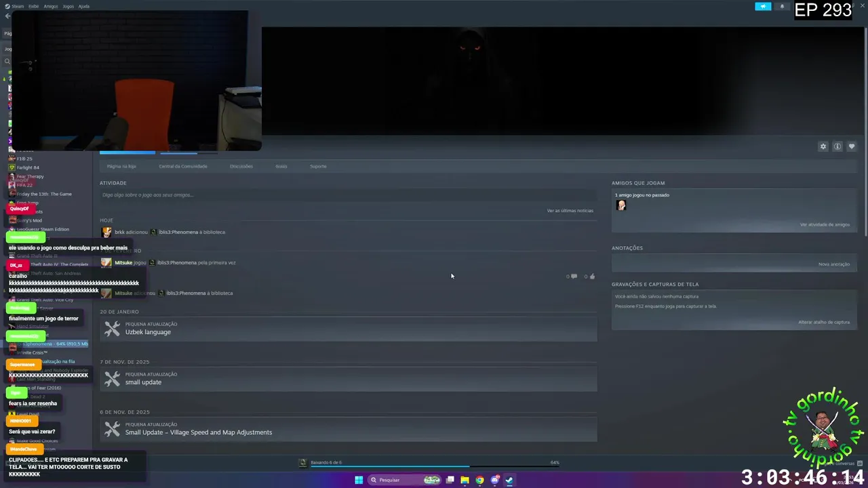
Task: Open Steam icon on the taskbar
Action: click(x=509, y=480)
